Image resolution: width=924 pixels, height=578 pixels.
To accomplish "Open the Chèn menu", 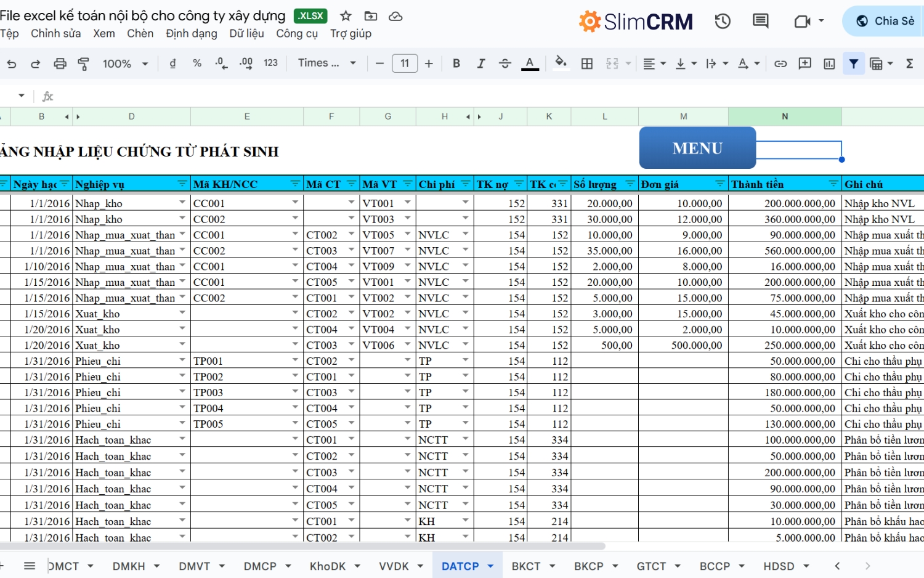I will pyautogui.click(x=140, y=33).
